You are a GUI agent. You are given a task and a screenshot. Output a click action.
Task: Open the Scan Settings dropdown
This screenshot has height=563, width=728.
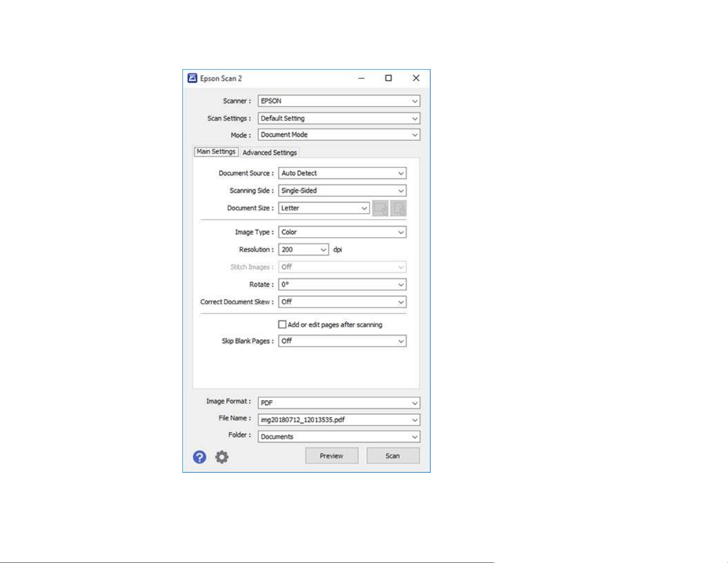339,118
